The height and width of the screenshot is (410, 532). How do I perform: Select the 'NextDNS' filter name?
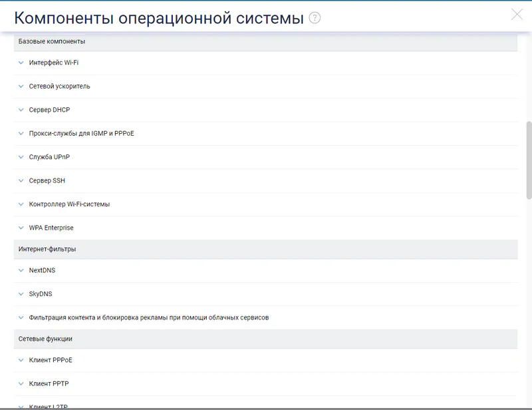pyautogui.click(x=42, y=270)
